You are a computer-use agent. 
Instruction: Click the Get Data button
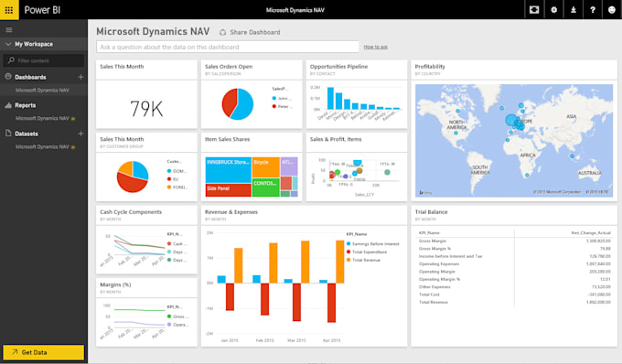point(44,352)
